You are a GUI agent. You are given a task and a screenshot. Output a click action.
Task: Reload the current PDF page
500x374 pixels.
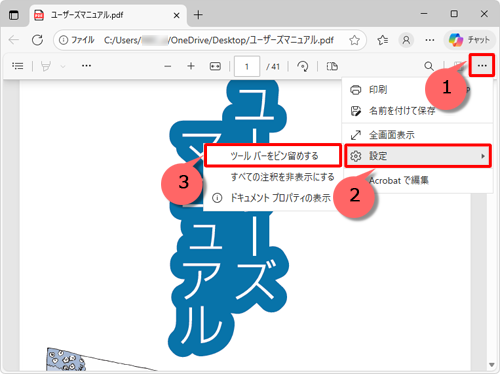tap(37, 40)
